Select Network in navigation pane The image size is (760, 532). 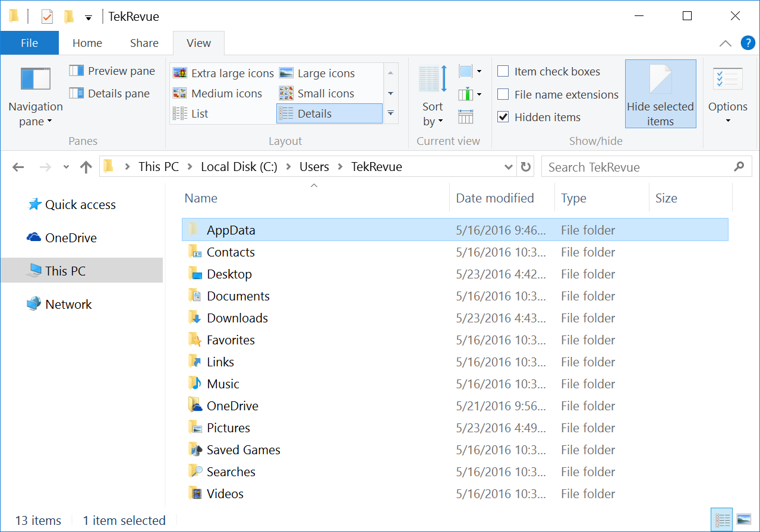pos(59,304)
